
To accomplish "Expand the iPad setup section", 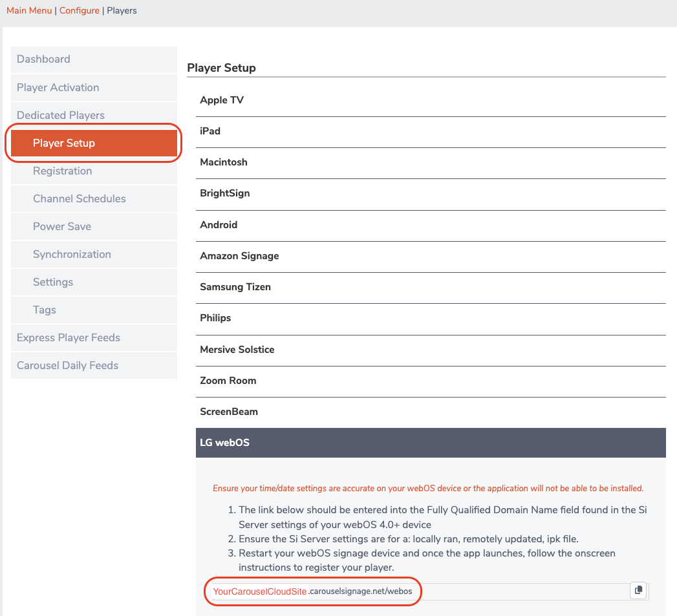I will (431, 131).
